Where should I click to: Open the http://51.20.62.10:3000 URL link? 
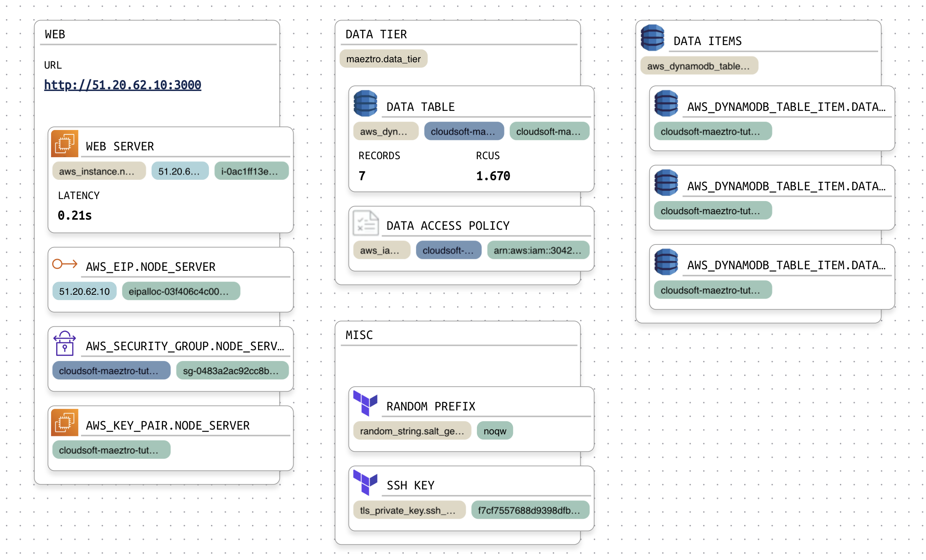click(122, 85)
